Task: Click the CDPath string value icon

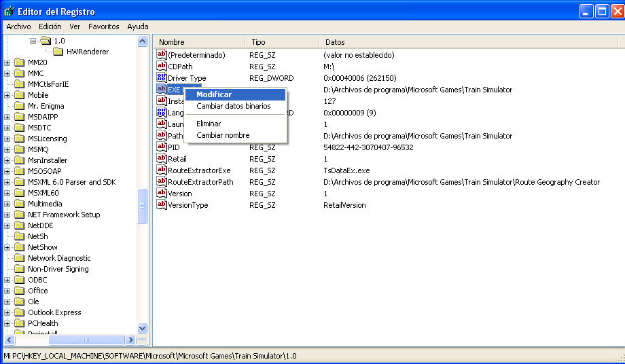Action: click(x=162, y=67)
